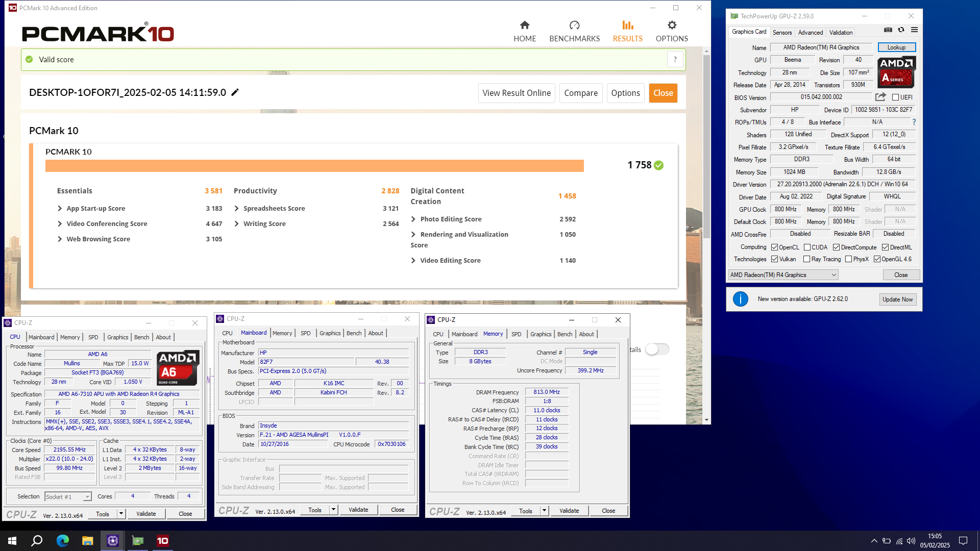Flip the details toggle switch in PCMark
Screen dimensions: 980x551
[657, 349]
